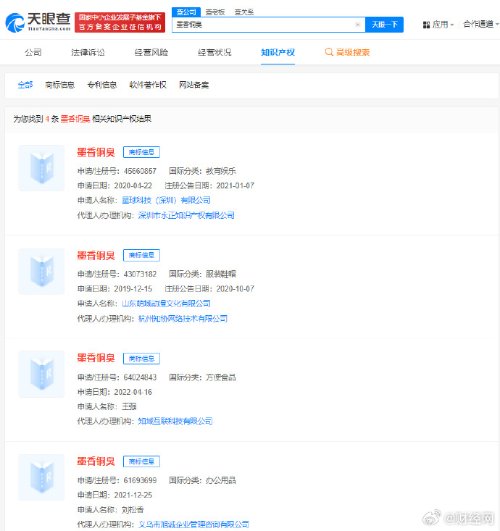Select the 查老板 search tab
Image resolution: width=500 pixels, height=531 pixels.
(x=215, y=12)
